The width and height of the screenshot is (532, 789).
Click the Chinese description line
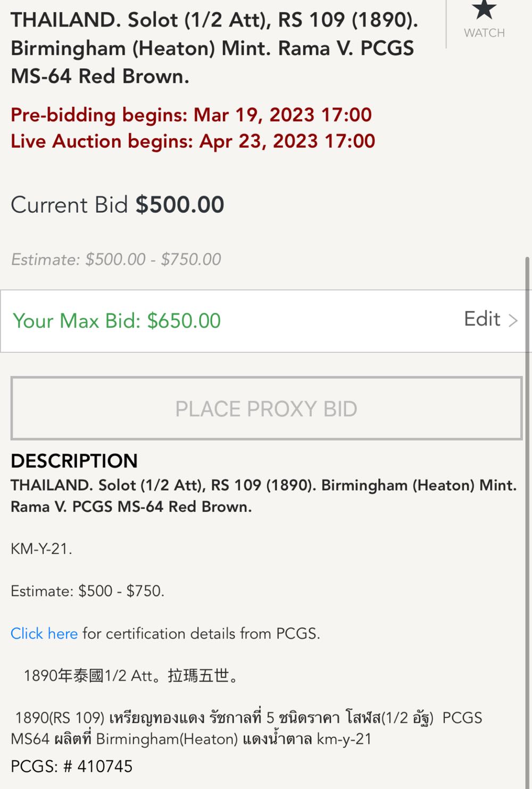[x=130, y=676]
